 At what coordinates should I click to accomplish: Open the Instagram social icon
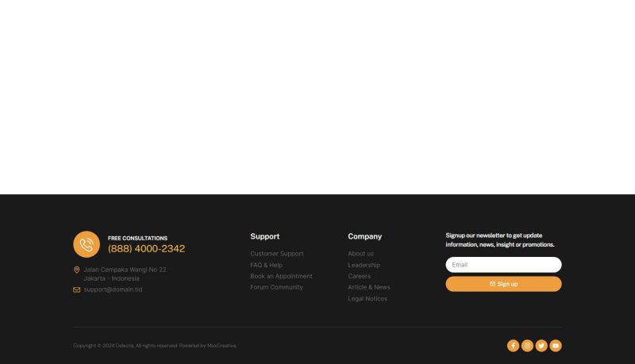tap(527, 346)
